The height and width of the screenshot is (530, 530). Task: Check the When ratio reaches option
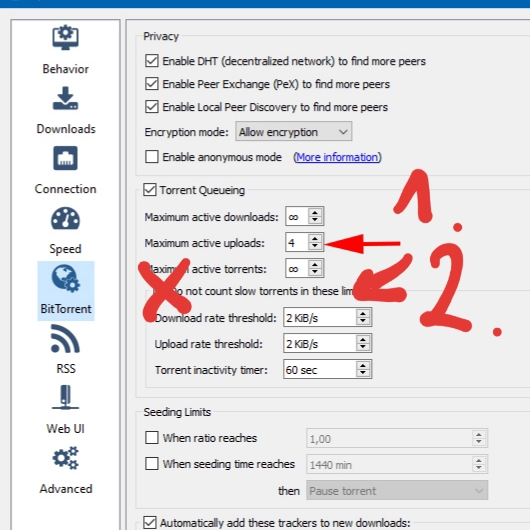[152, 437]
